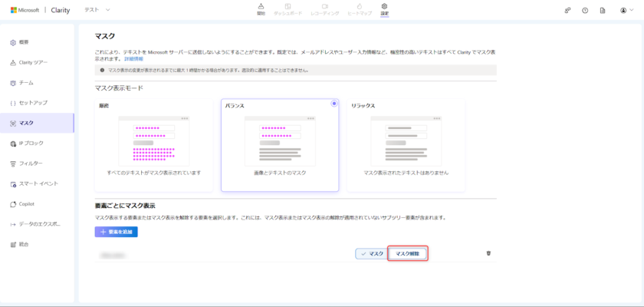Image resolution: width=644 pixels, height=307 pixels.
Task: Click the share/invite people icon in header
Action: pos(567,10)
